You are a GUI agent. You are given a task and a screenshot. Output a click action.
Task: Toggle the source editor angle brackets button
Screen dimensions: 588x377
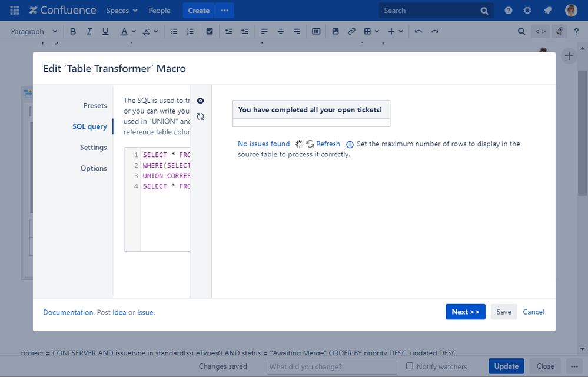point(540,32)
